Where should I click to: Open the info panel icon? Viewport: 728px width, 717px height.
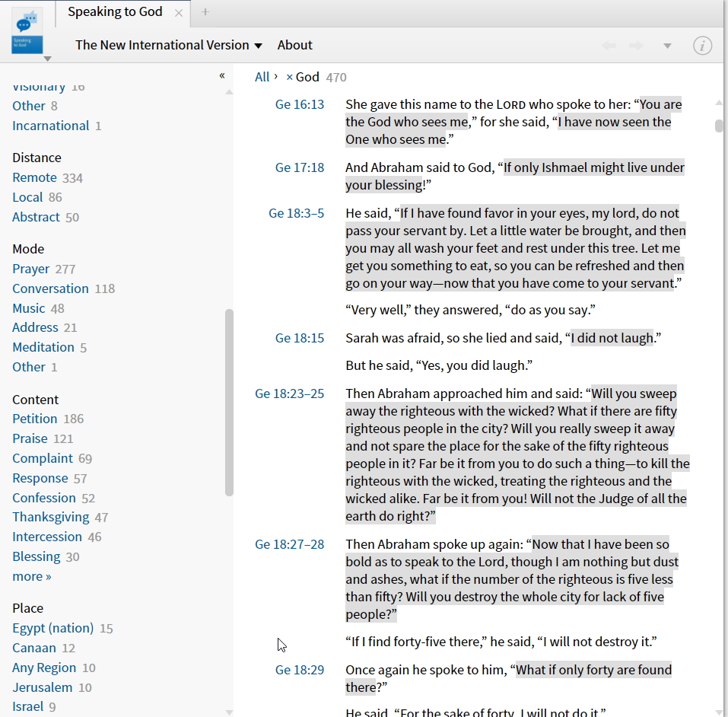[702, 46]
